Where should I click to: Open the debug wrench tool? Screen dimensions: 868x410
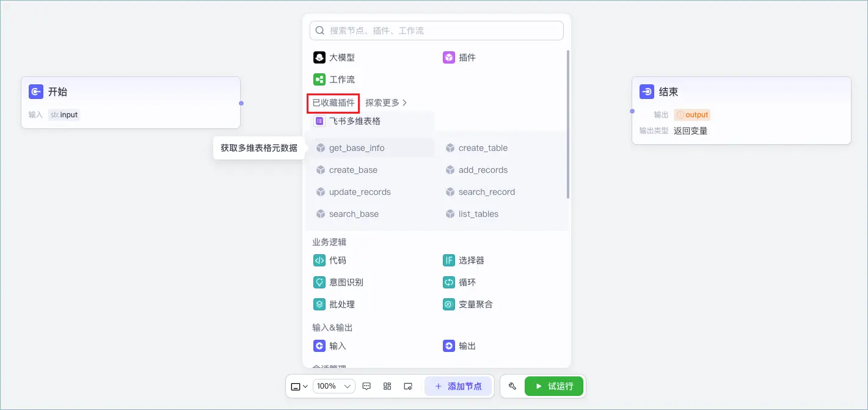tap(512, 386)
